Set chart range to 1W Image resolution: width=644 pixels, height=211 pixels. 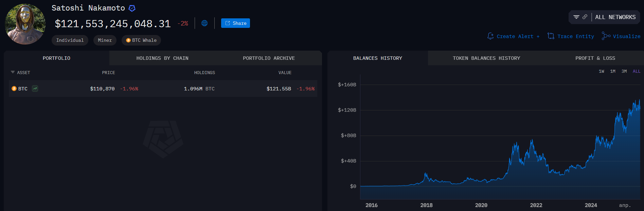(601, 71)
